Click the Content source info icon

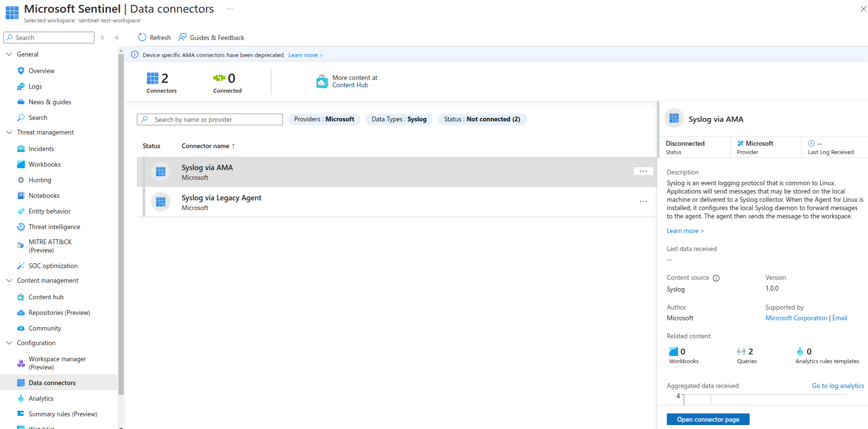(716, 278)
